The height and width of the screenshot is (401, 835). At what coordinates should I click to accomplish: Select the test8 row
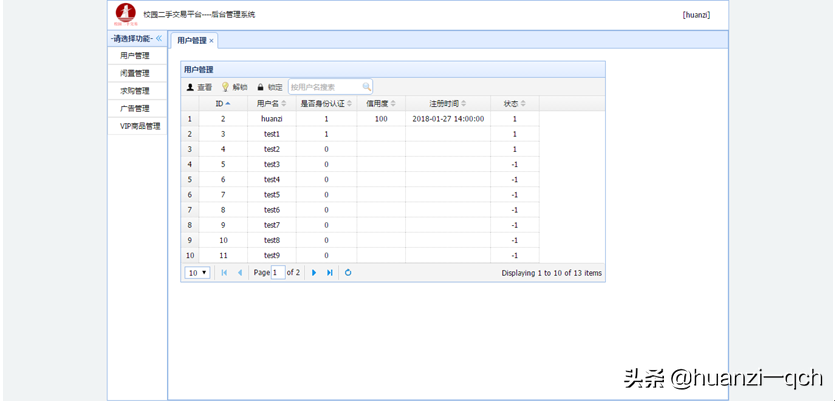coord(360,240)
